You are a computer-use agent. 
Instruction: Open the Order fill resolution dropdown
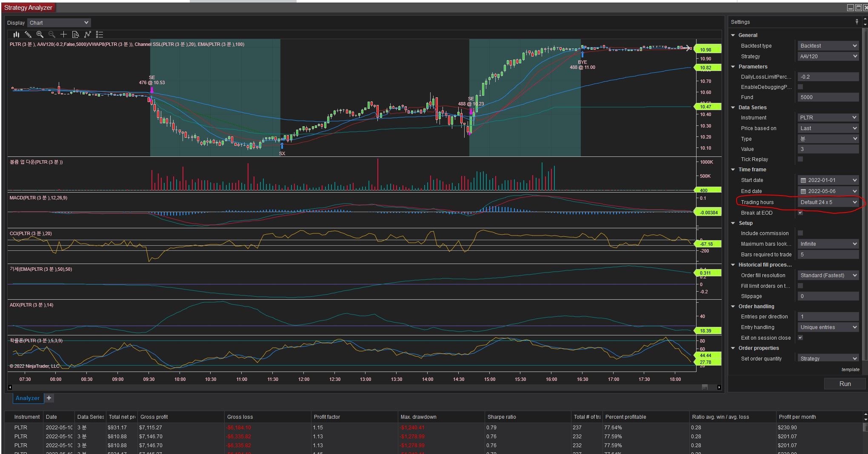click(x=828, y=275)
